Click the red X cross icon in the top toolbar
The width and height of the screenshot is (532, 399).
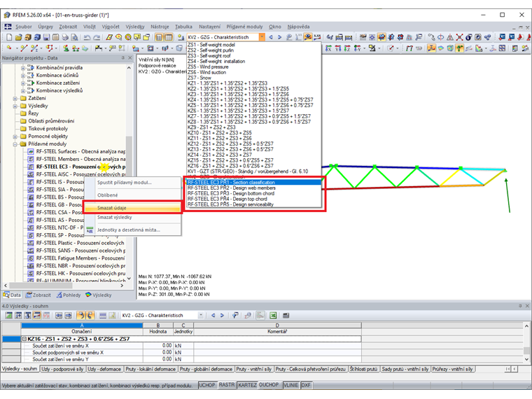(459, 37)
